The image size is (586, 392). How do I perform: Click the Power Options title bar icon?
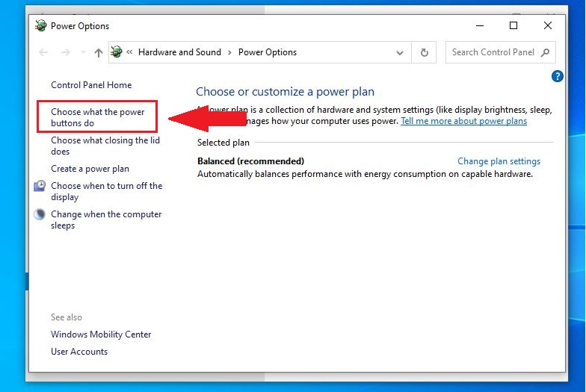click(x=40, y=25)
